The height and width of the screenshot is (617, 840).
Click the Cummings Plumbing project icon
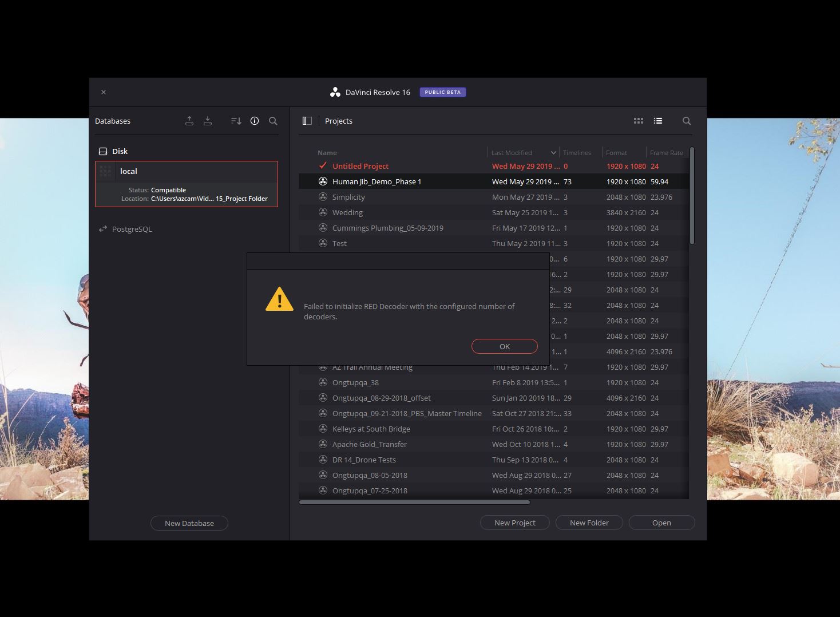[323, 227]
